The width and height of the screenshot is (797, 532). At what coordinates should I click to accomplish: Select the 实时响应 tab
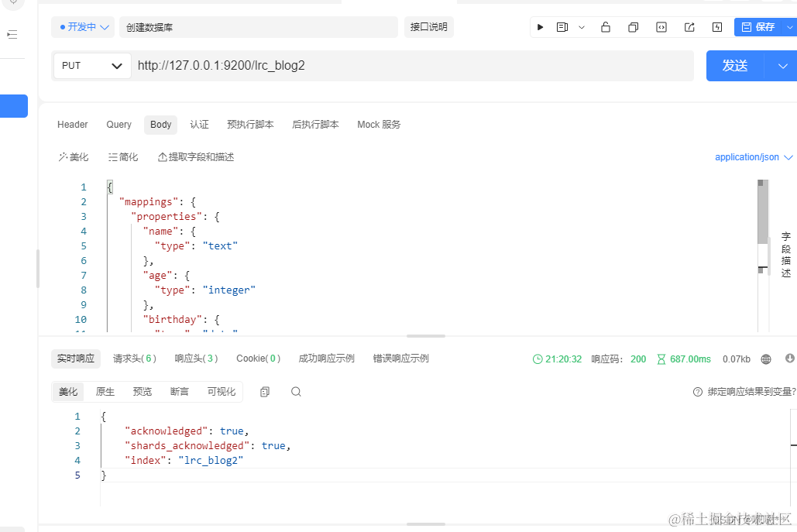[x=76, y=359]
